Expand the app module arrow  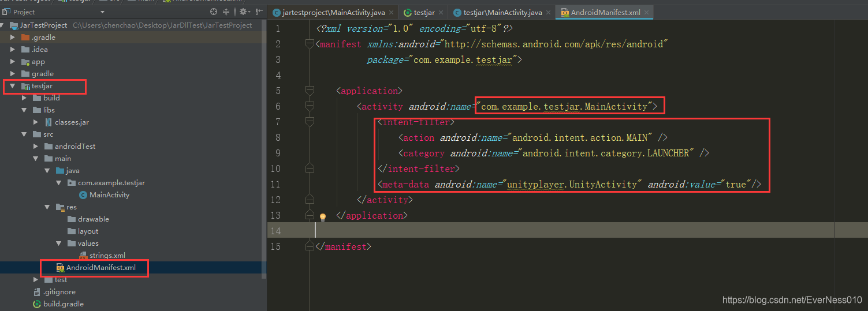[x=13, y=62]
